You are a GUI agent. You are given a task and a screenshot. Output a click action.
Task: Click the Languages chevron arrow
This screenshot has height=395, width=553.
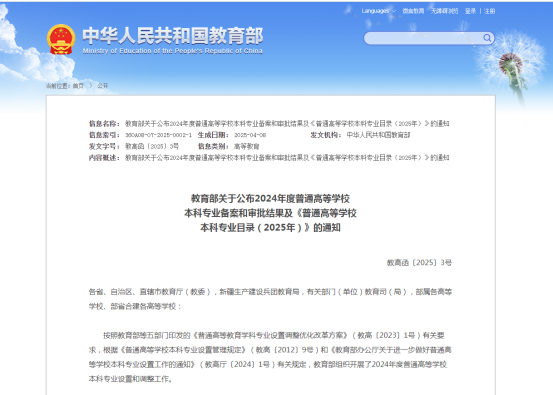pos(394,11)
